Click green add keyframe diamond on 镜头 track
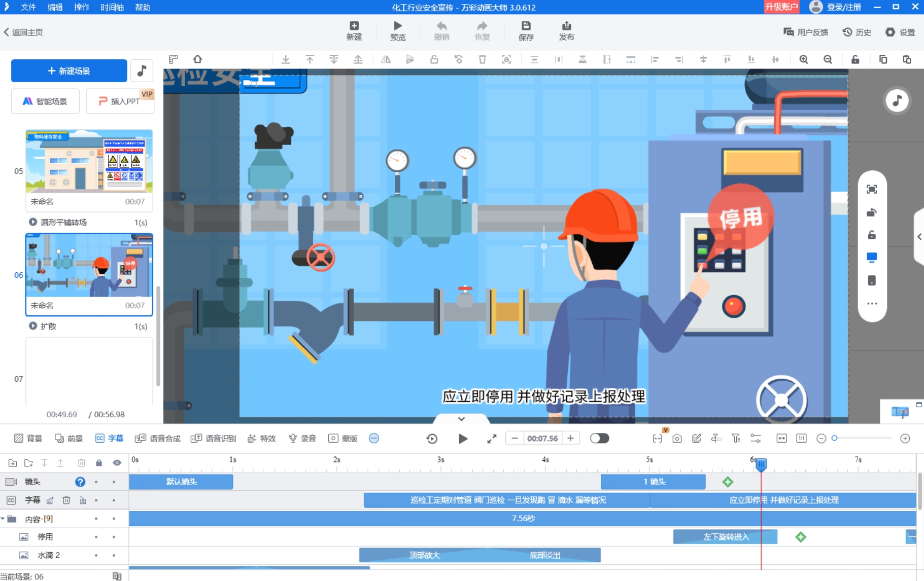 pyautogui.click(x=728, y=482)
